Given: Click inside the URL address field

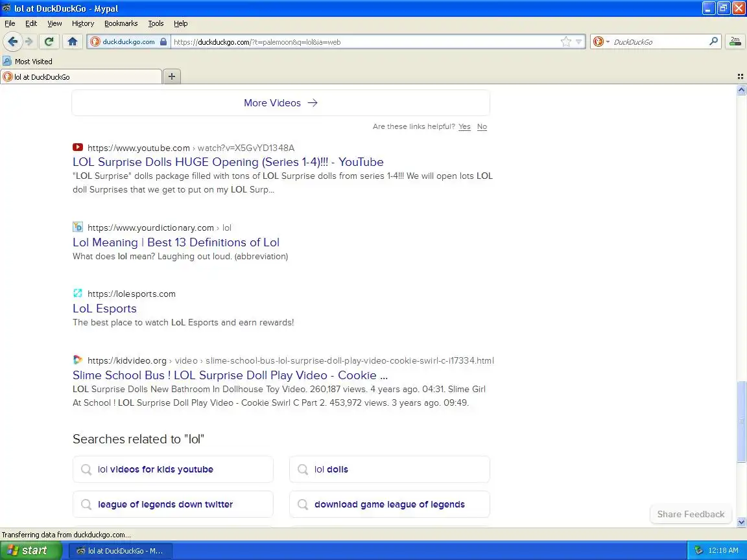Looking at the screenshot, I should (x=364, y=42).
